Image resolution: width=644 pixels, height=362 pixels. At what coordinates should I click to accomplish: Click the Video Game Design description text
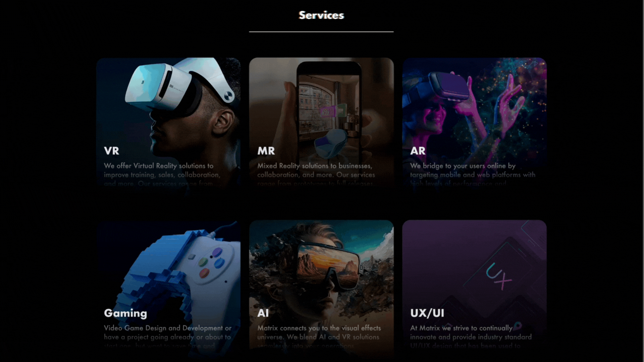pos(168,337)
